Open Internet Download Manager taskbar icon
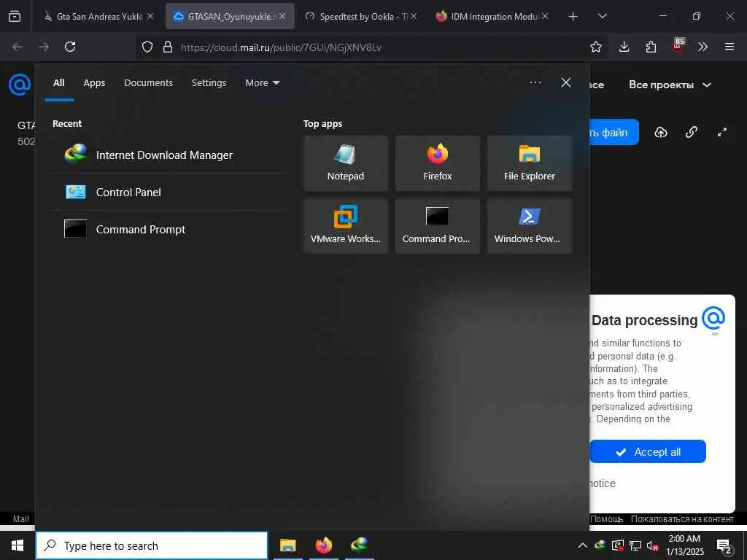Screen dimensions: 747x560 tap(359, 545)
